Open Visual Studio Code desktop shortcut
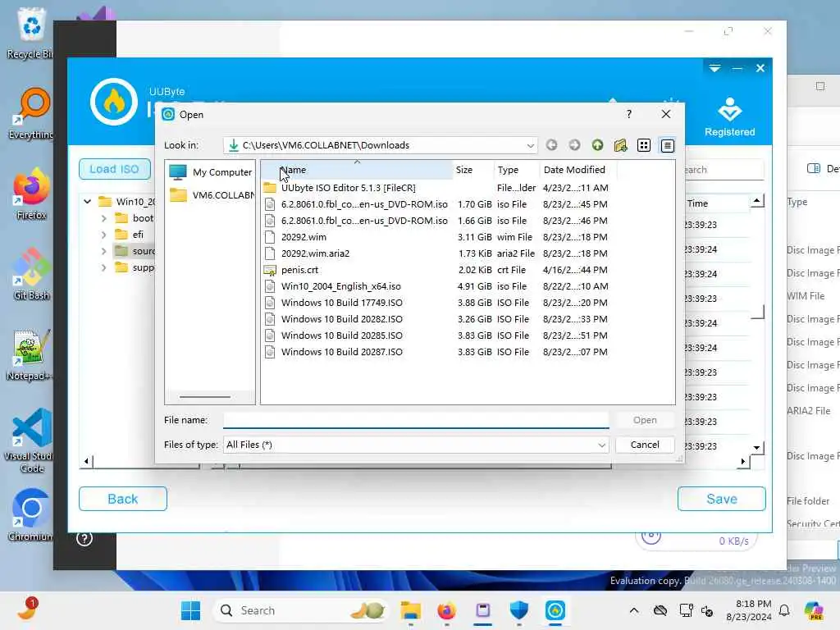Viewport: 840px width, 630px height. (x=31, y=441)
